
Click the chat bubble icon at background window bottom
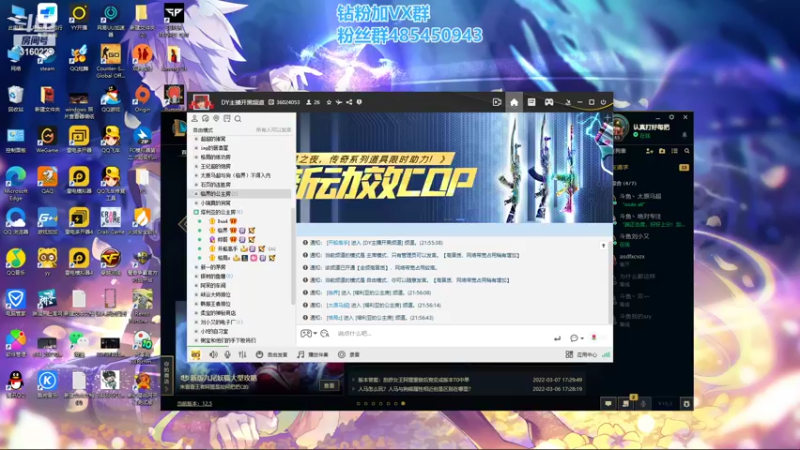(x=608, y=404)
